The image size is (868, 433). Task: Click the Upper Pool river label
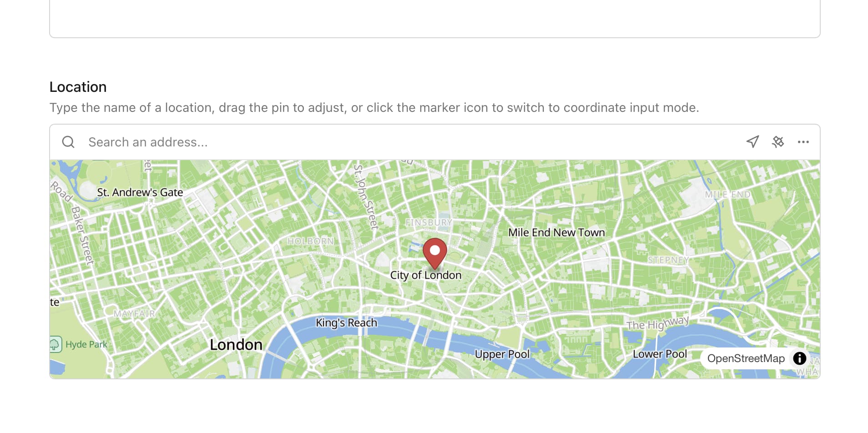502,354
